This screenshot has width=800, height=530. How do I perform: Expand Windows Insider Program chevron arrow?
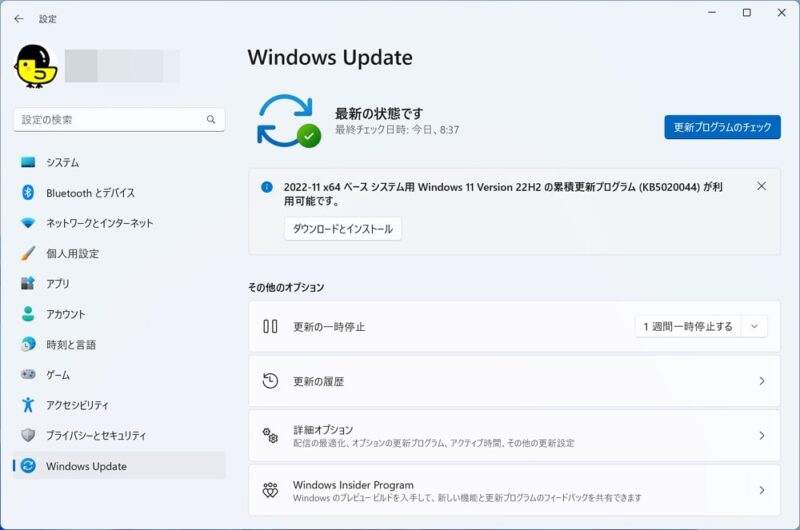(761, 490)
